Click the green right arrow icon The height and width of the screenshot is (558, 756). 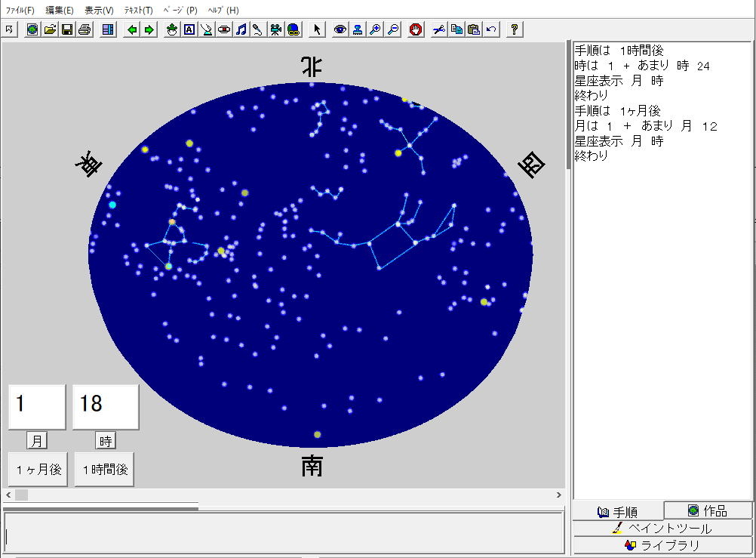pyautogui.click(x=149, y=29)
